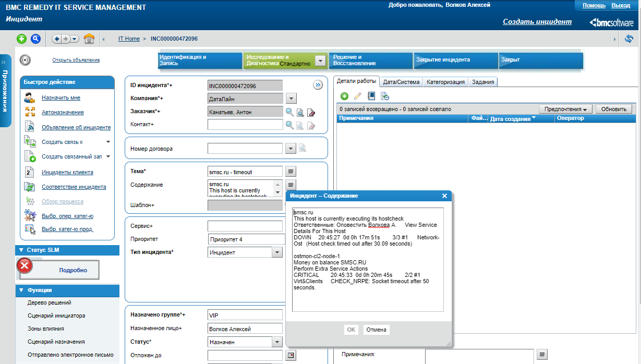This screenshot has height=364, width=641.
Task: Click the Соответствие инцидента green arrows icon
Action: point(30,187)
